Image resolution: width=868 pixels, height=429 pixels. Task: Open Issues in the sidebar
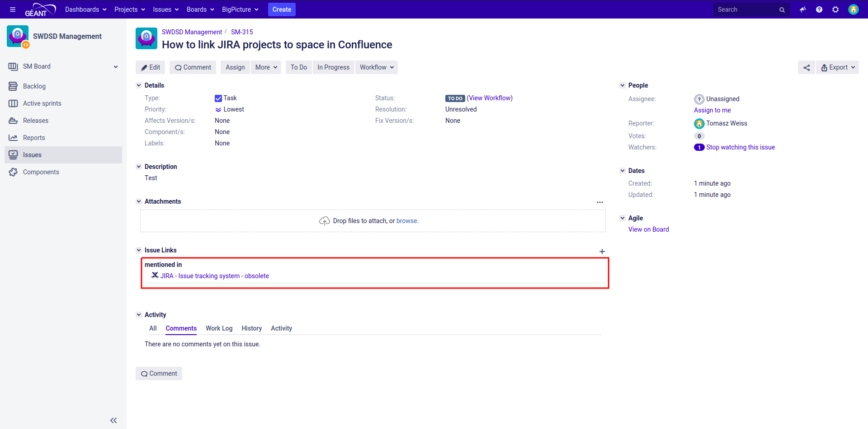(x=63, y=155)
